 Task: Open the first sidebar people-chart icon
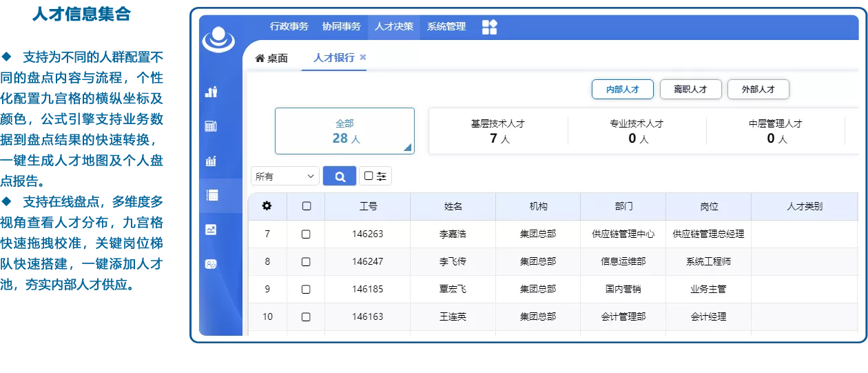(x=211, y=92)
